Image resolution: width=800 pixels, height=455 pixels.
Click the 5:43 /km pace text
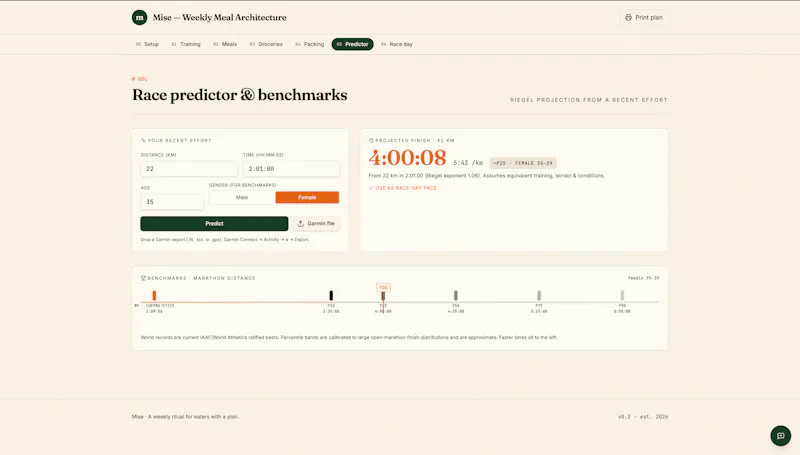coord(468,163)
